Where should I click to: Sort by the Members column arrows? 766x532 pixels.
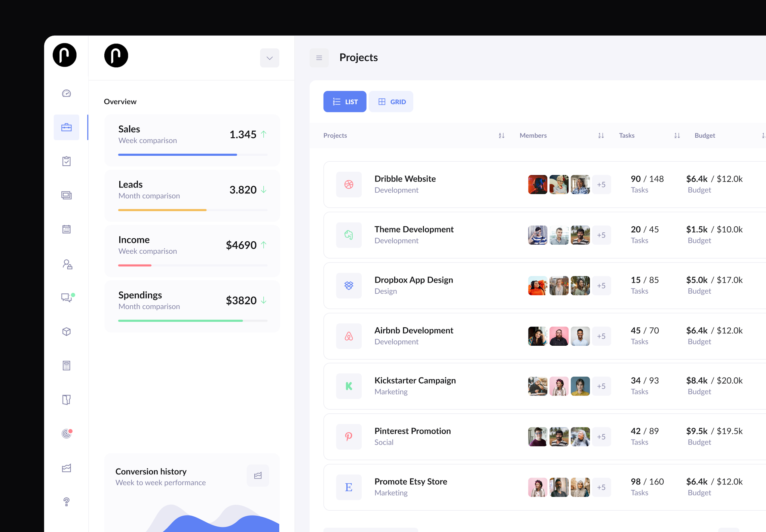tap(601, 135)
